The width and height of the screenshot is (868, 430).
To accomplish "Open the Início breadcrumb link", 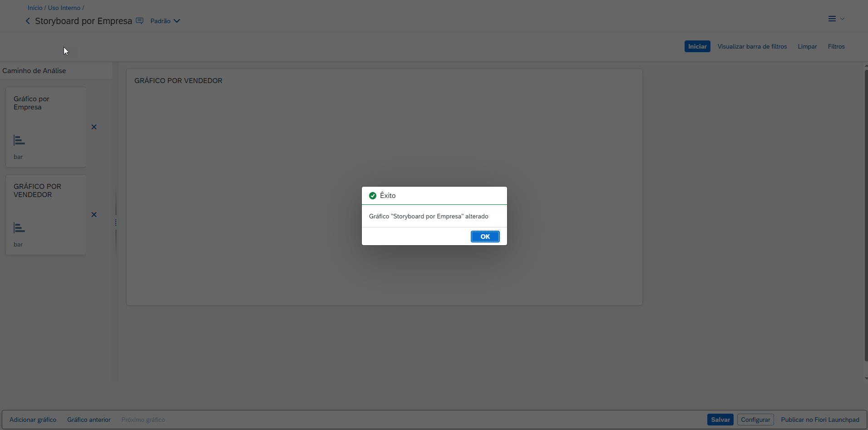I will tap(35, 8).
